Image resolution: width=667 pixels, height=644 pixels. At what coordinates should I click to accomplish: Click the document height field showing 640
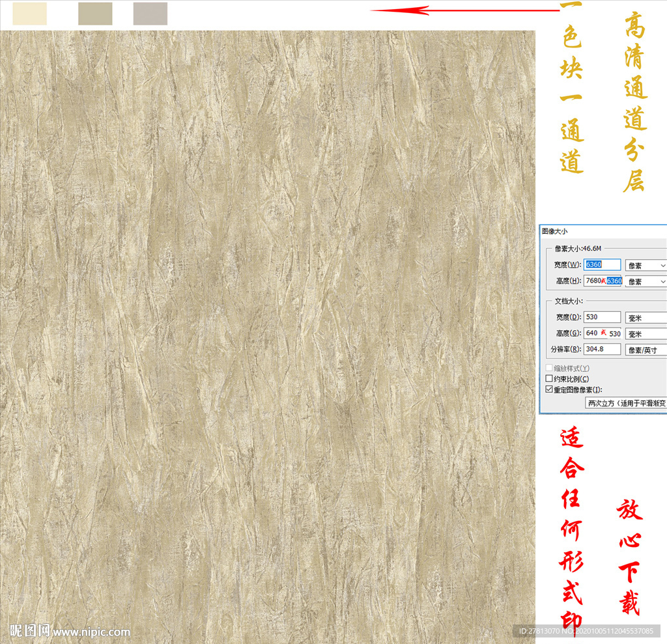pos(603,333)
